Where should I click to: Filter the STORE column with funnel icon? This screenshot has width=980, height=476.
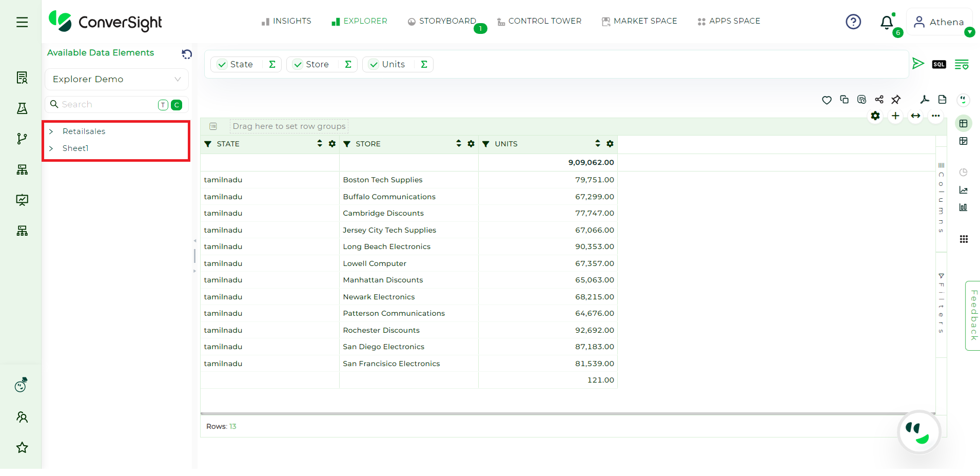(347, 144)
